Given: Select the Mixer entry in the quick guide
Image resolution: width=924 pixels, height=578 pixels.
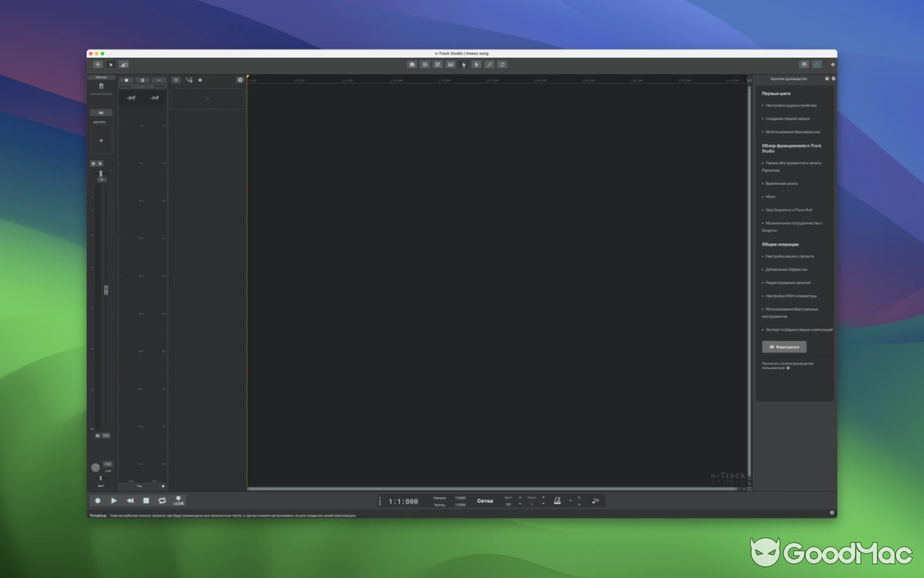Looking at the screenshot, I should (x=771, y=197).
